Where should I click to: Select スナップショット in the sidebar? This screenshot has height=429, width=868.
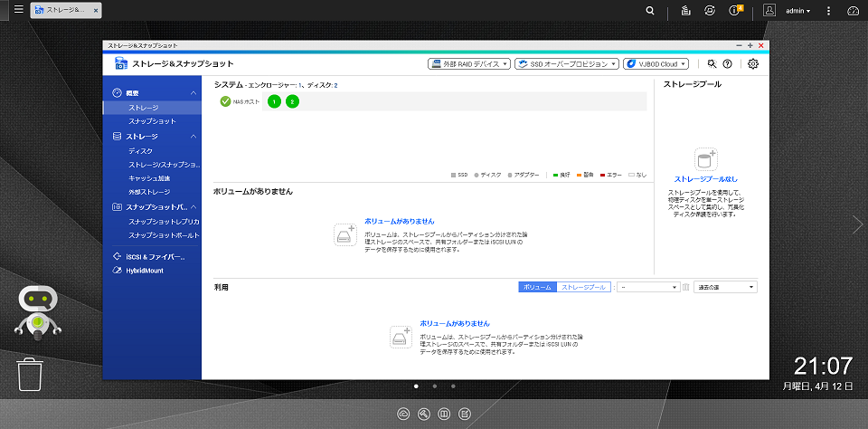click(x=152, y=121)
